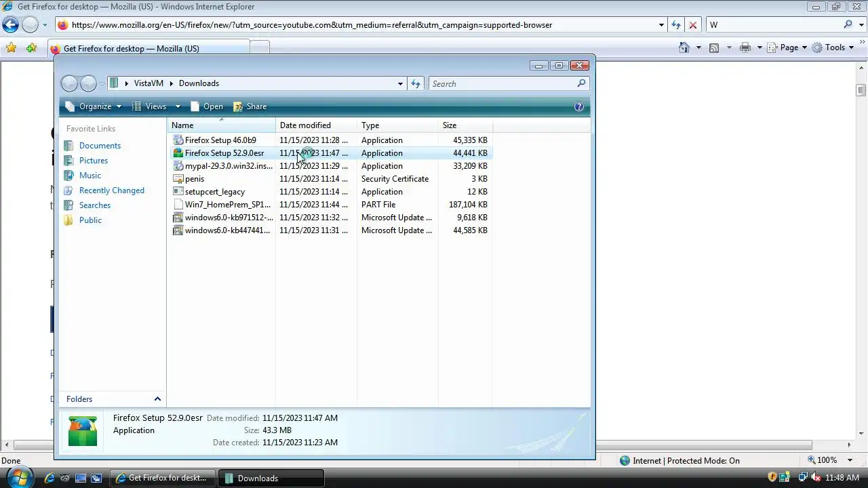Click the Open toolbar button

coord(207,106)
